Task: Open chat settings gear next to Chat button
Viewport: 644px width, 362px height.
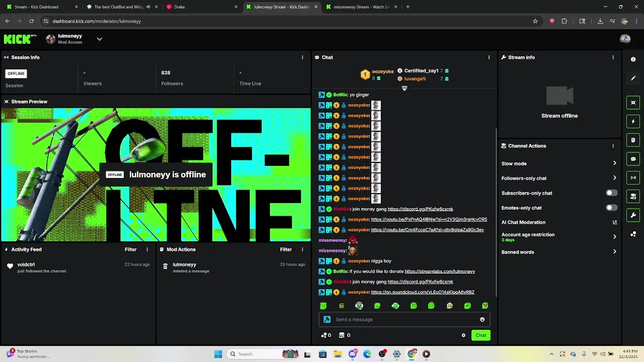Action: 463,335
